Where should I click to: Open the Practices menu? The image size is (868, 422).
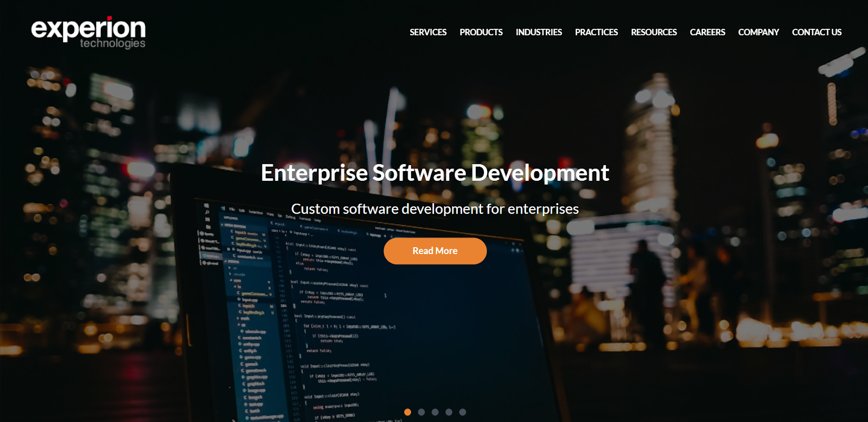[x=596, y=32]
